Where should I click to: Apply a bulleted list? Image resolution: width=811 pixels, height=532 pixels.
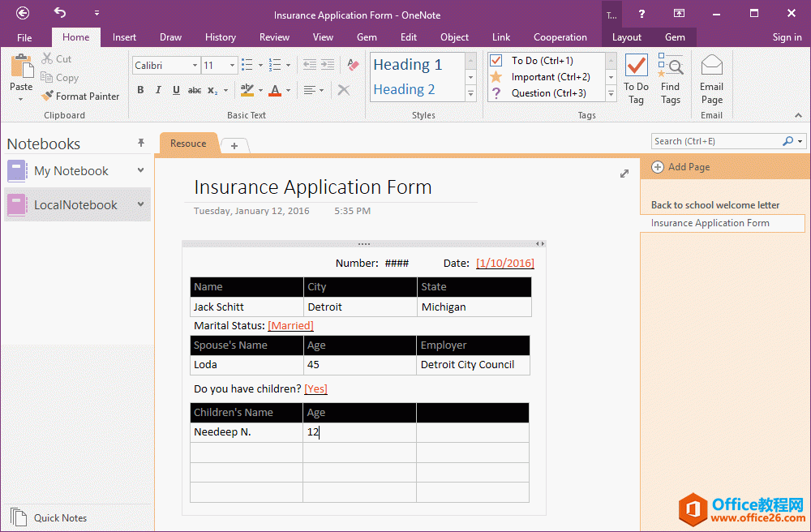click(247, 65)
